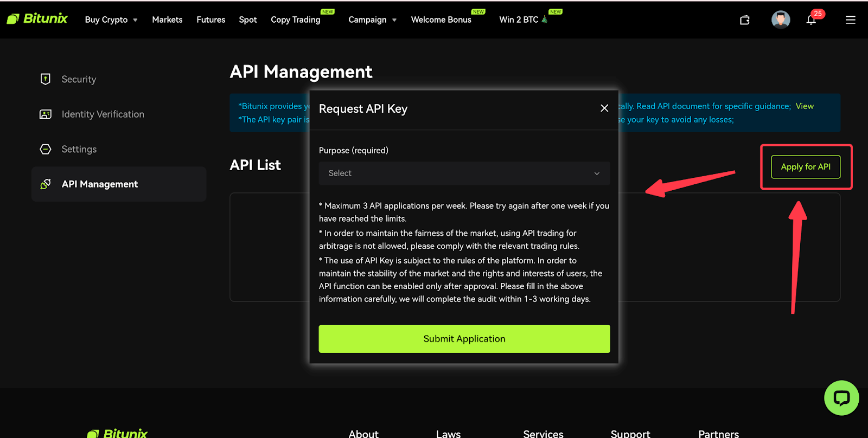Open Copy Trading from the navigation bar

[296, 20]
